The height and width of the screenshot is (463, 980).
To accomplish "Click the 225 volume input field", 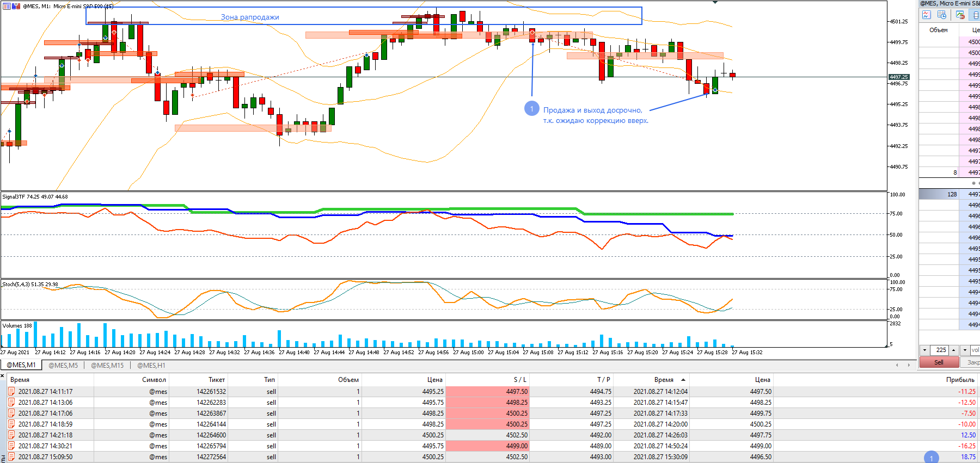I will (940, 350).
